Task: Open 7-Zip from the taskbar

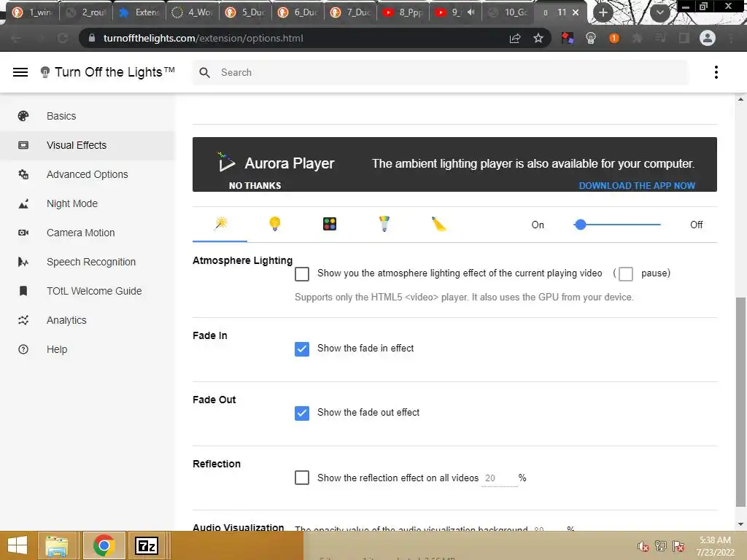Action: click(147, 545)
